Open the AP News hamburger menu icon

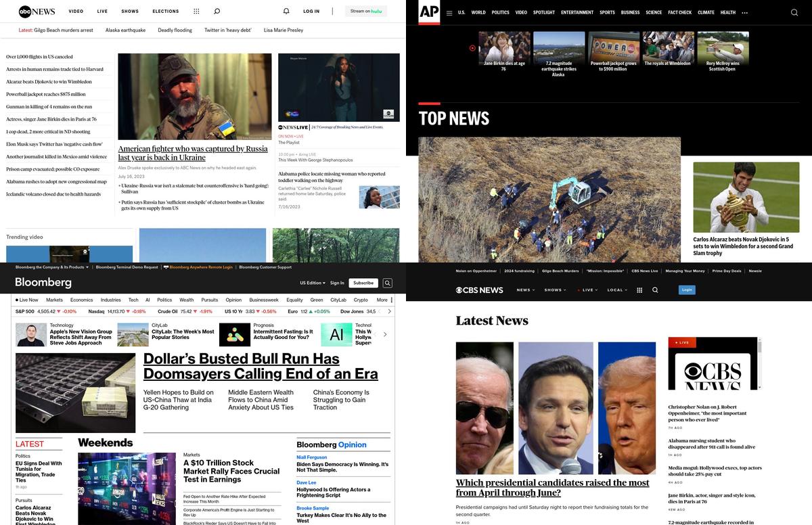pyautogui.click(x=449, y=13)
